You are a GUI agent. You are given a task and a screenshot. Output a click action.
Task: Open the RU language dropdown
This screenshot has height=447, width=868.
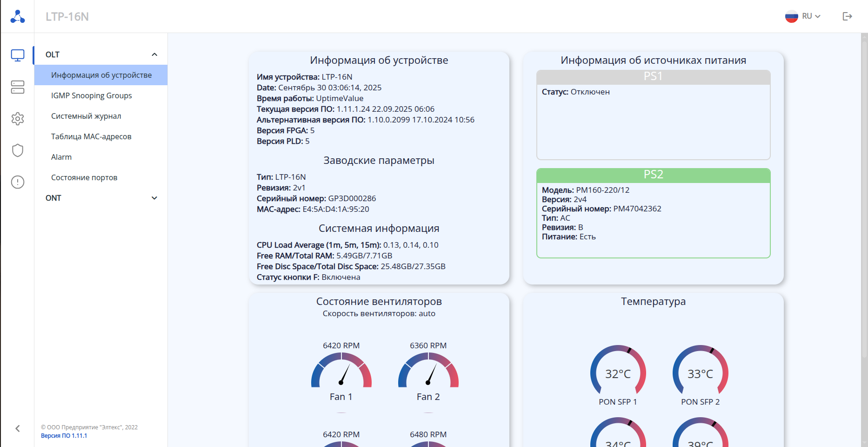[x=811, y=16]
